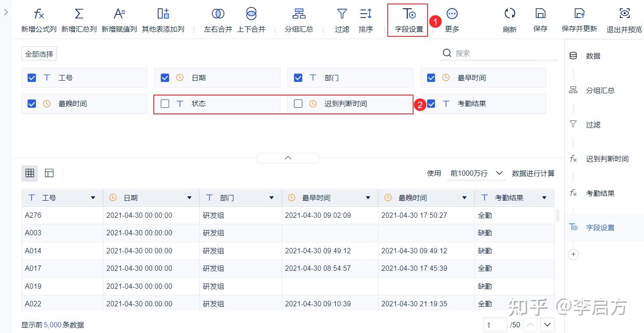This screenshot has width=644, height=333.
Task: Check the 状态 field checkbox
Action: coord(165,104)
